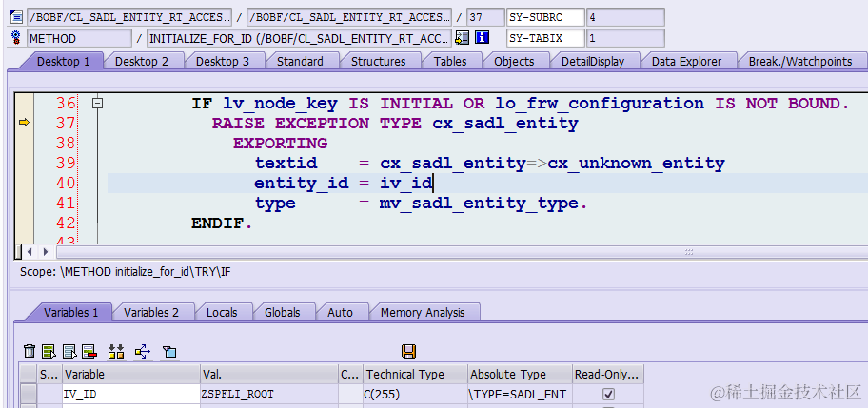
Task: Select the Globals tab
Action: point(283,312)
